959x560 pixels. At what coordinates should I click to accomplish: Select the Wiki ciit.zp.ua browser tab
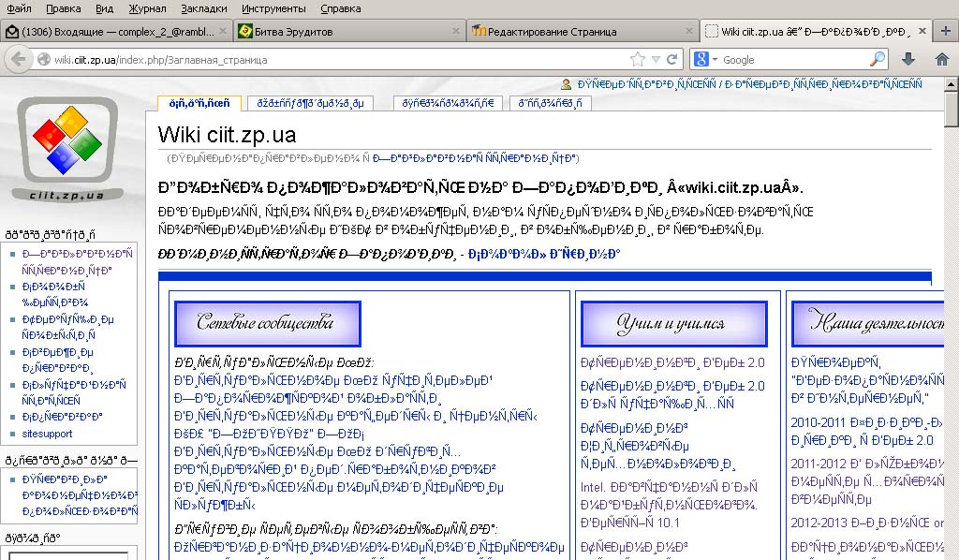[816, 31]
